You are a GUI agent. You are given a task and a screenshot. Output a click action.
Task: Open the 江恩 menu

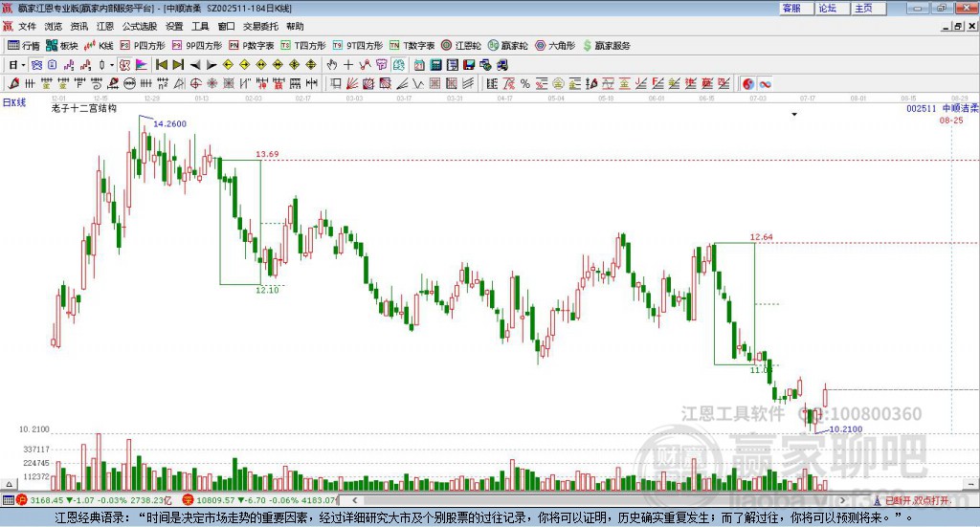click(105, 26)
